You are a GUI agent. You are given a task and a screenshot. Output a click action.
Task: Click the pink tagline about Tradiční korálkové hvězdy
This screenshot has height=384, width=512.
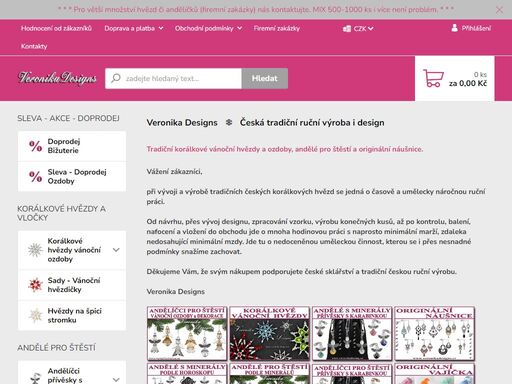pos(285,149)
